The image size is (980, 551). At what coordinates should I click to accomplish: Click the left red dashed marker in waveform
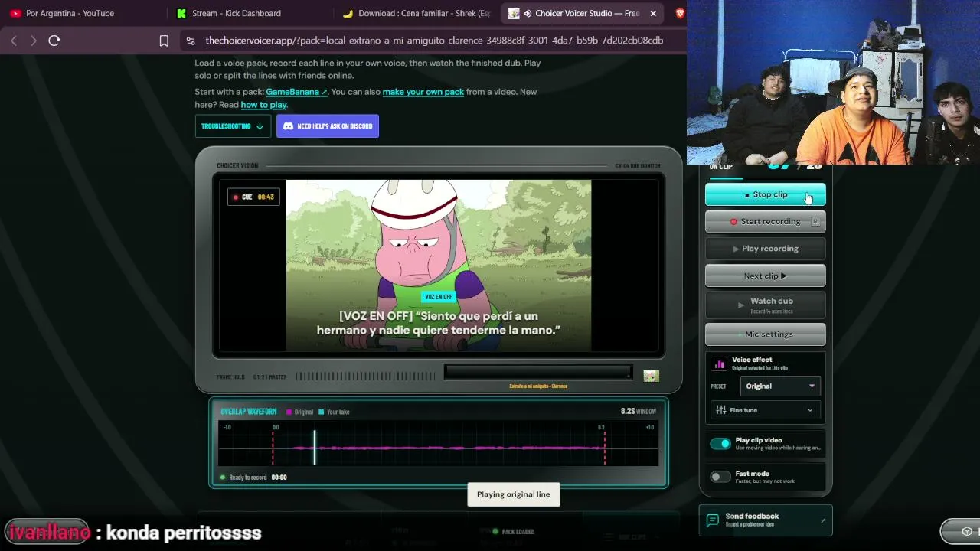[273, 447]
